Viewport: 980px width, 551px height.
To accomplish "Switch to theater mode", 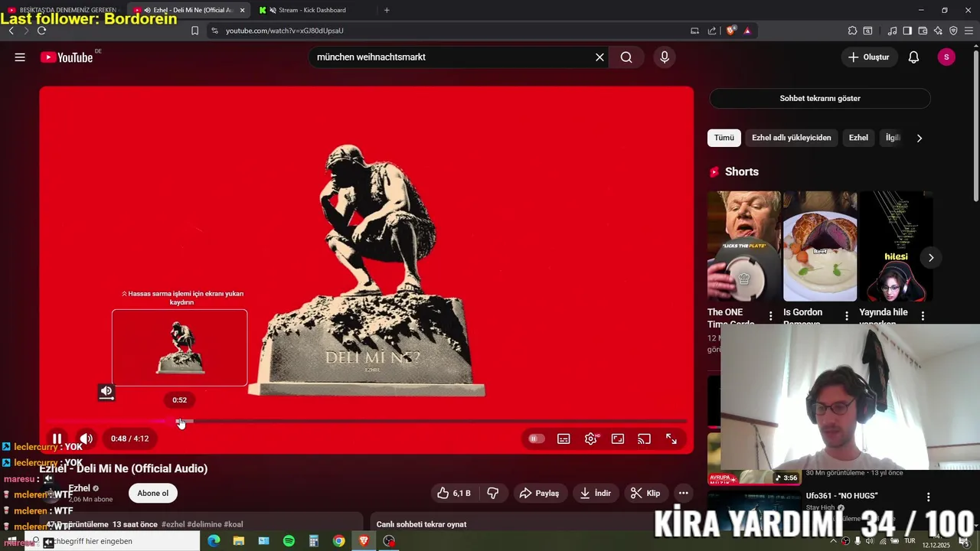I will 618,439.
